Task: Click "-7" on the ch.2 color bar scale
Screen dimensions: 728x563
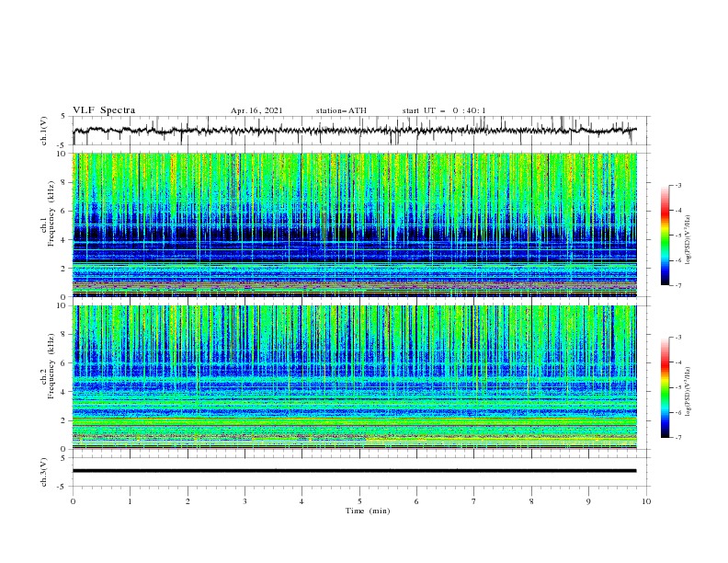Action: tap(677, 438)
